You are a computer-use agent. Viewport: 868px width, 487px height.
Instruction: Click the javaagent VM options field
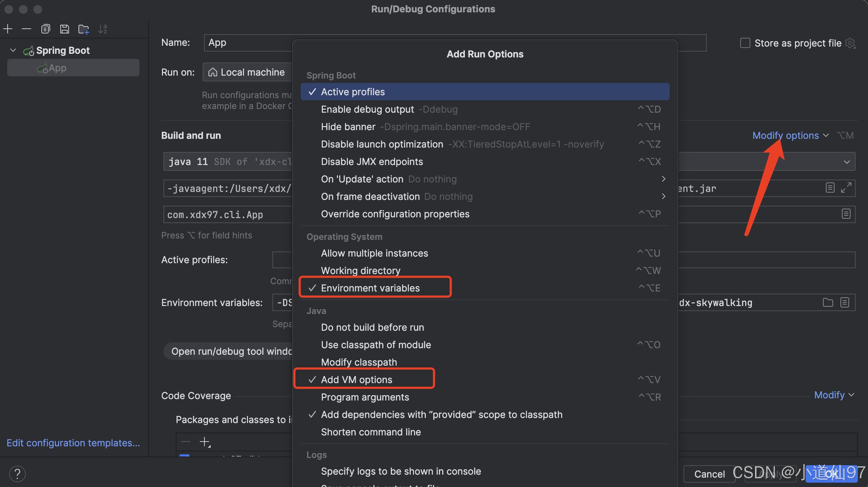pyautogui.click(x=228, y=188)
